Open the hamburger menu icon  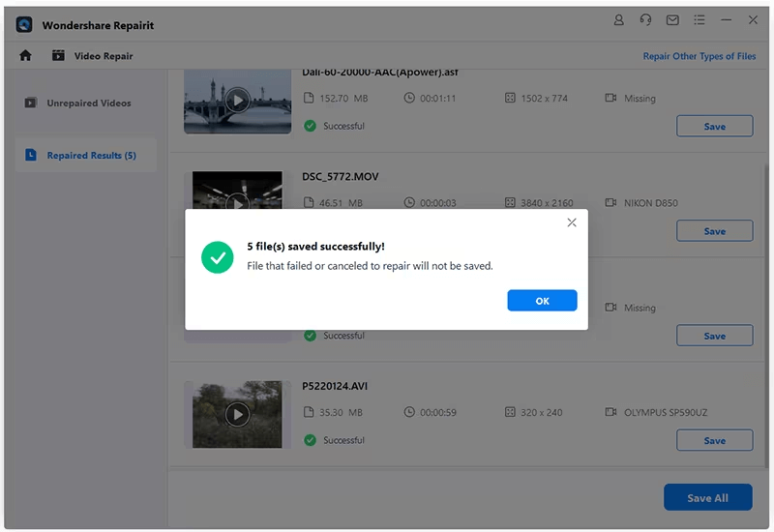click(699, 19)
